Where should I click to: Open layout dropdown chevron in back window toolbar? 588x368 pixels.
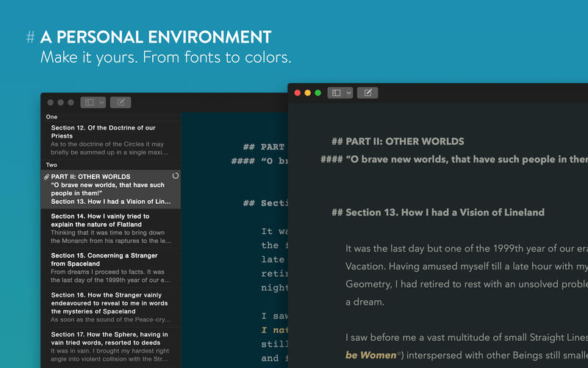tap(101, 102)
